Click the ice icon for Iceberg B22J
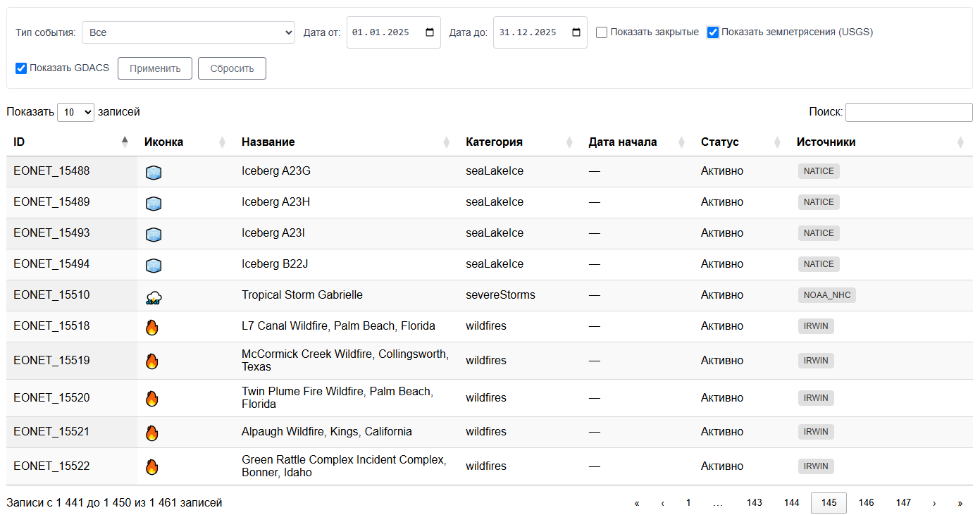 point(153,265)
